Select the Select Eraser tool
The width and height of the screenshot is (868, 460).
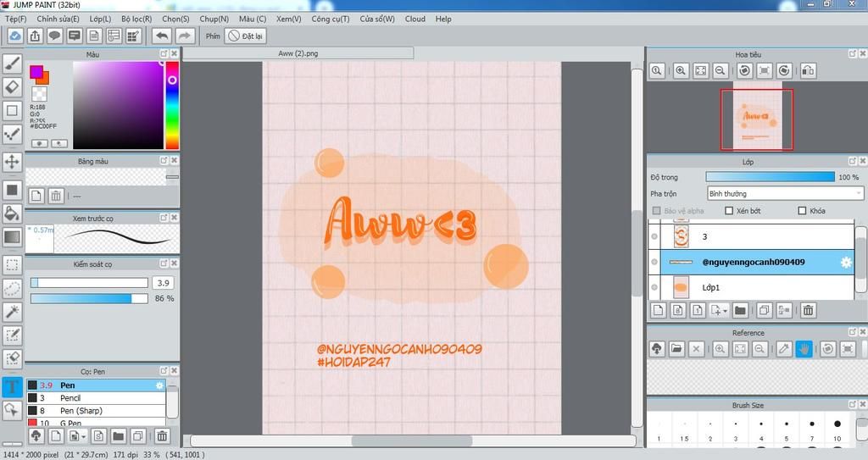coord(12,358)
